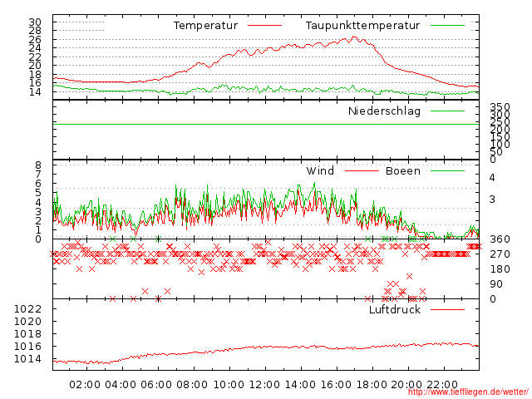Click the 20:00 time axis label

407,385
